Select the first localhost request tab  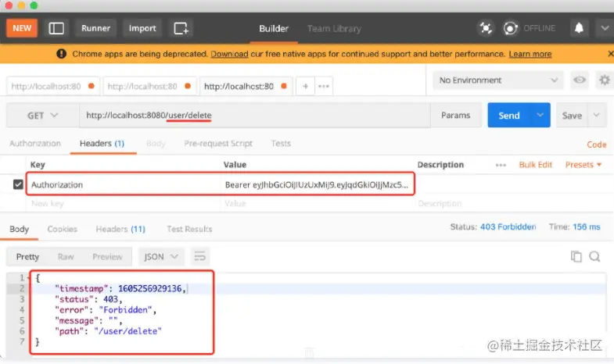(x=53, y=86)
